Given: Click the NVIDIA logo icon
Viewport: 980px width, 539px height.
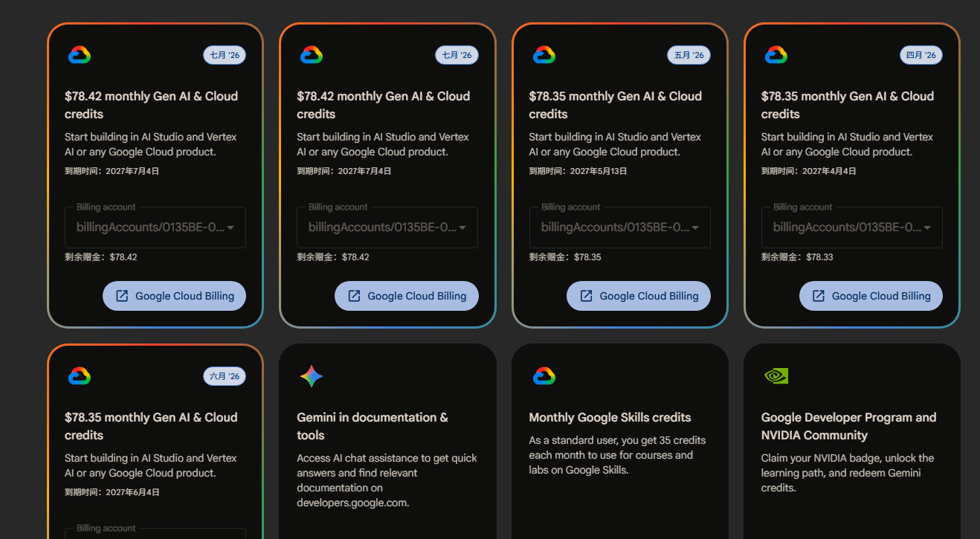Looking at the screenshot, I should (776, 376).
